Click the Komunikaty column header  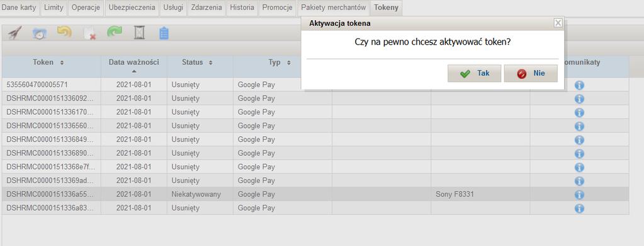pos(582,62)
